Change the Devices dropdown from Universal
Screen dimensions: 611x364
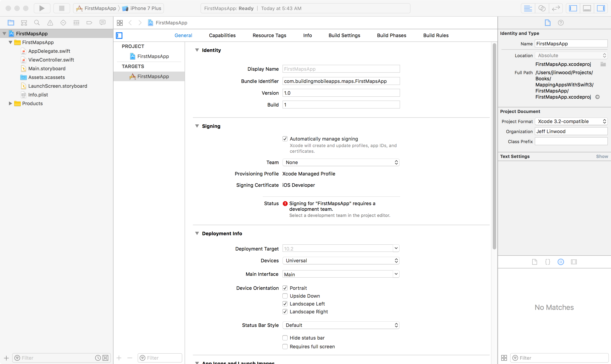pyautogui.click(x=341, y=261)
